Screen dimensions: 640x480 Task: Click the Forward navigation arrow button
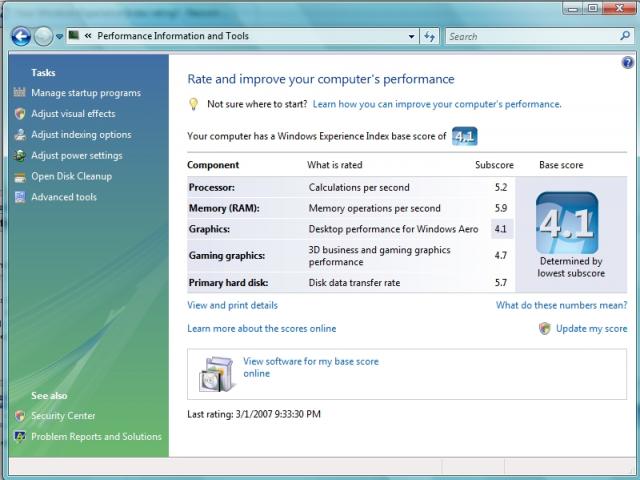(x=43, y=36)
